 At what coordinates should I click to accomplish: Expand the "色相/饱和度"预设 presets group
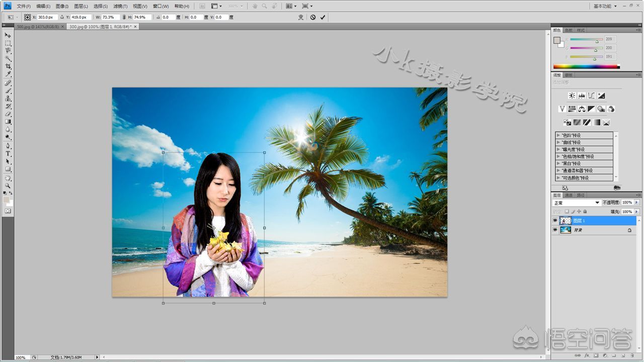pyautogui.click(x=558, y=156)
